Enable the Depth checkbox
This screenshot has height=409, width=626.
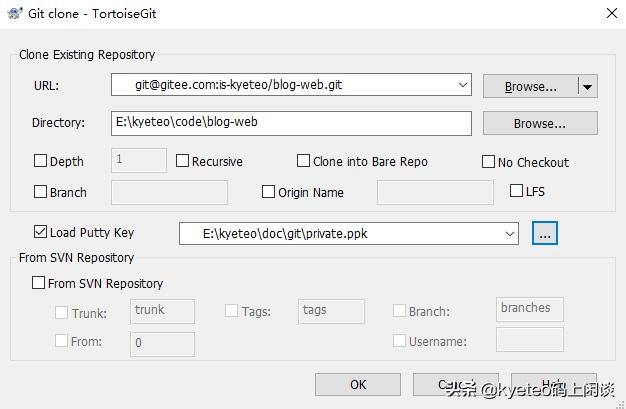pyautogui.click(x=40, y=161)
